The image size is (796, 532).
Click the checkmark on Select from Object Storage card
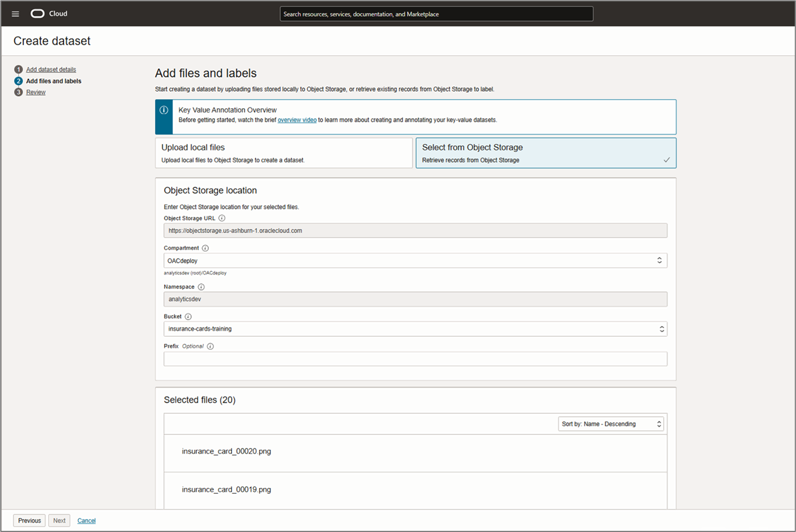667,159
